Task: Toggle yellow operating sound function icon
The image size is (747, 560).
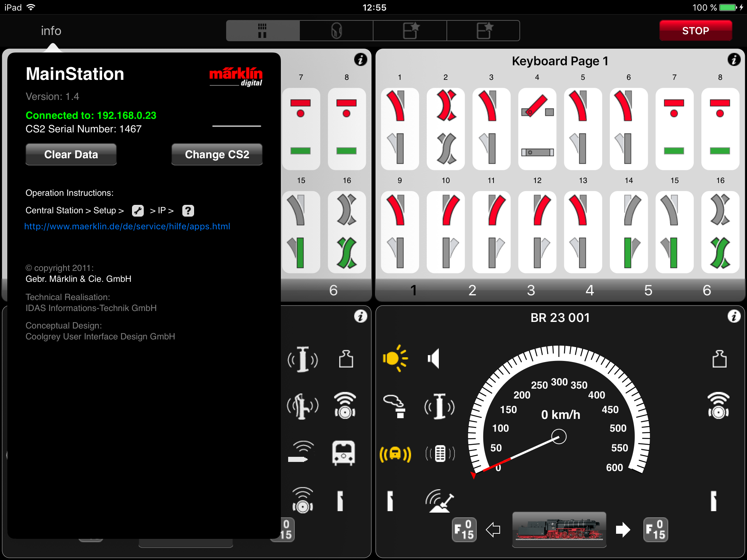Action: (x=395, y=454)
